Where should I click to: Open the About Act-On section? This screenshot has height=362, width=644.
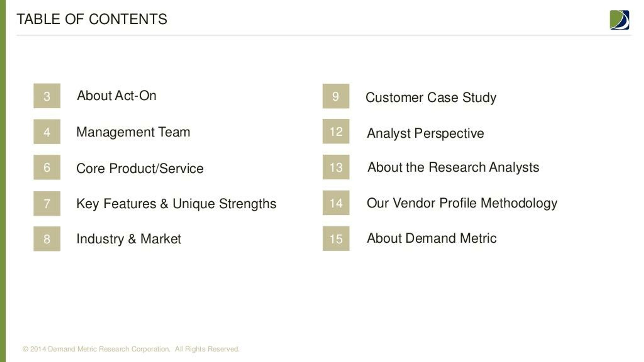click(116, 96)
